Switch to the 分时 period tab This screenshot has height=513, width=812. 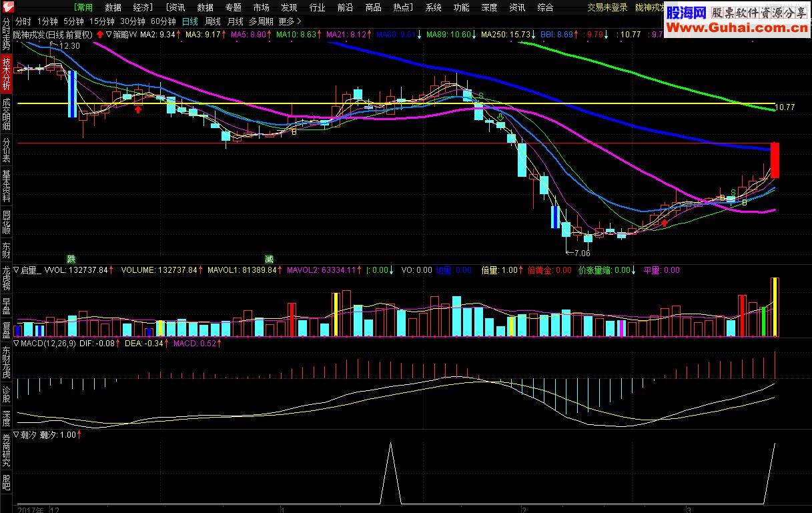23,21
